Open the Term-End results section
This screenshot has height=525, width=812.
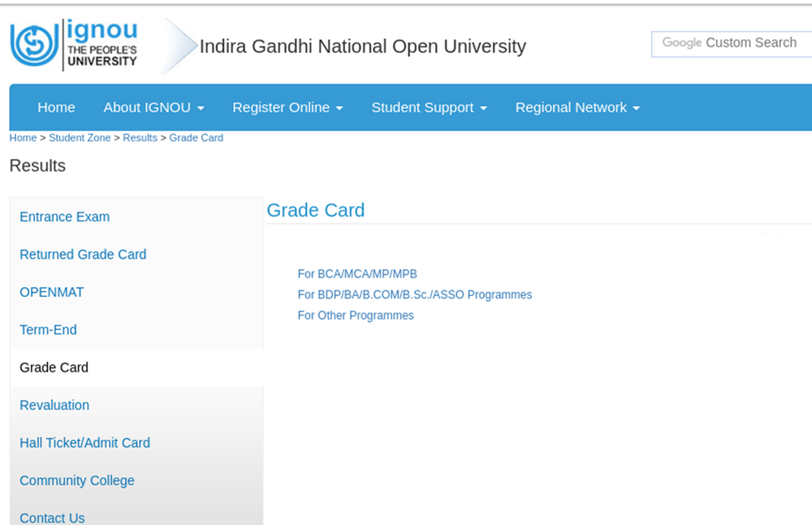point(48,330)
